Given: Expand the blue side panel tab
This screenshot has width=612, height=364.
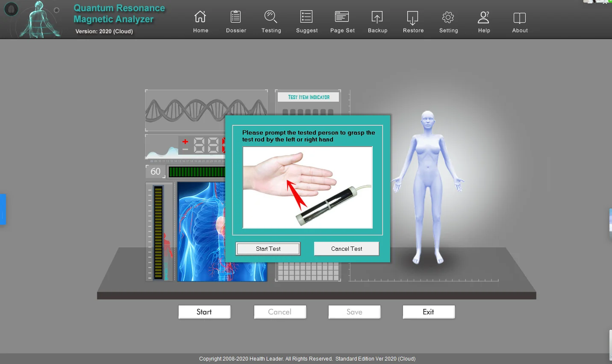Looking at the screenshot, I should (x=3, y=209).
